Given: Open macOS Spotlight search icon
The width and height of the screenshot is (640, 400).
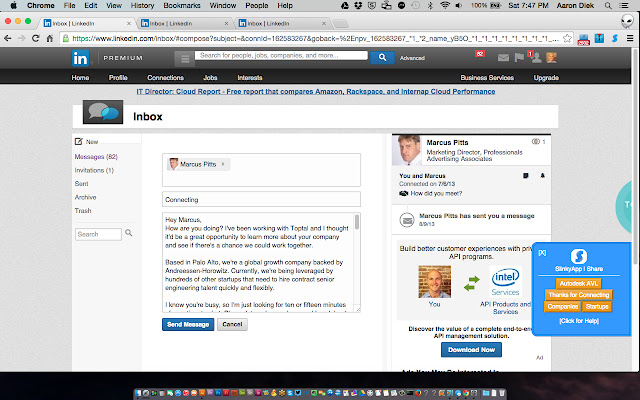Looking at the screenshot, I should (x=608, y=6).
